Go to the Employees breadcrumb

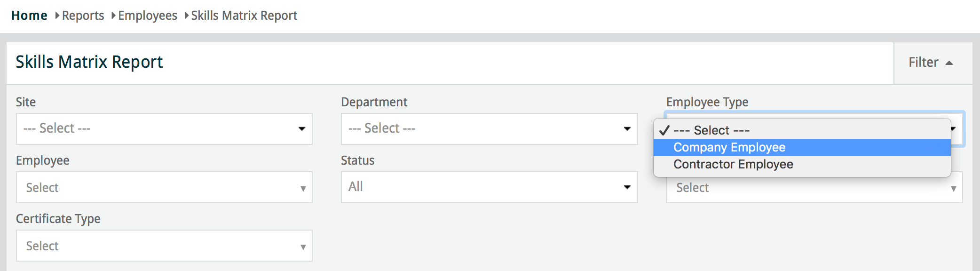147,16
